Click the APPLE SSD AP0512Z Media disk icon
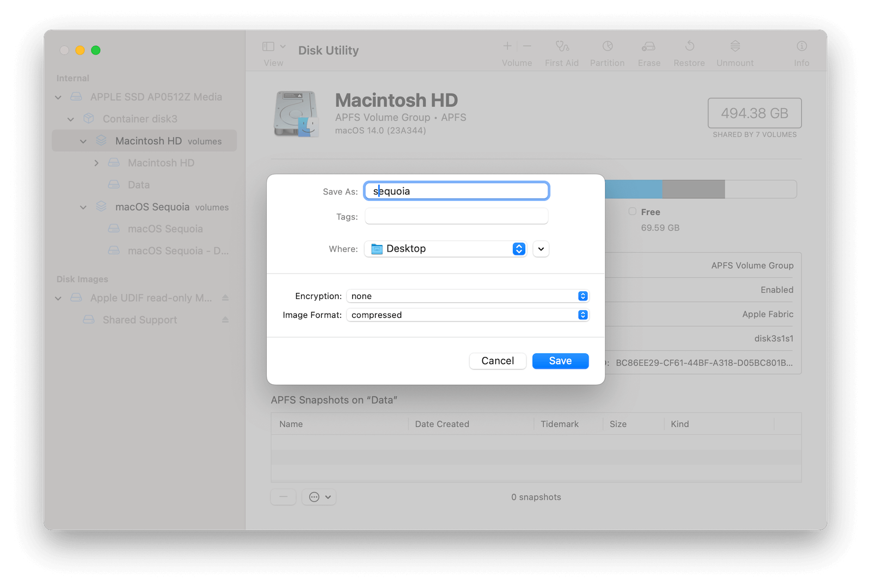 (77, 97)
